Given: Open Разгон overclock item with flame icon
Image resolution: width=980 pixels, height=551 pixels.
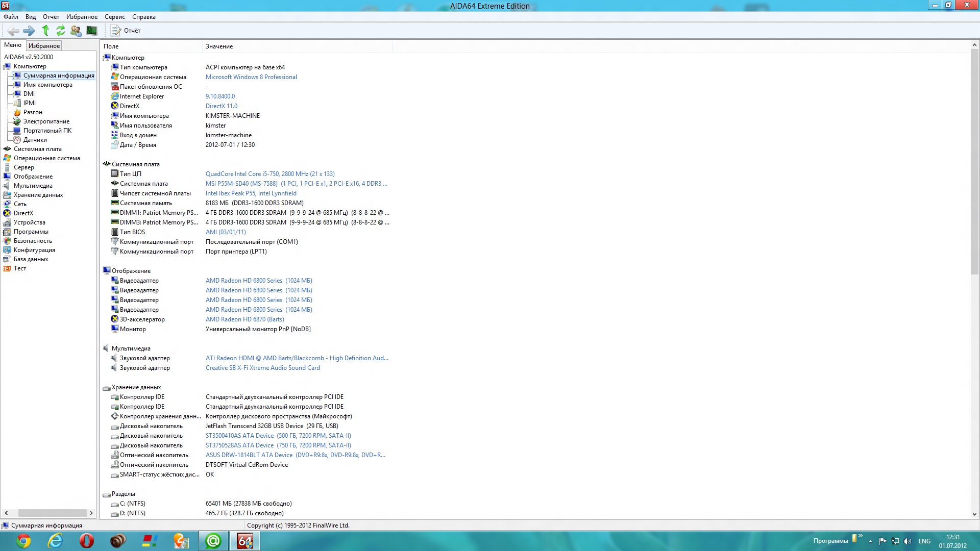Looking at the screenshot, I should [x=33, y=112].
